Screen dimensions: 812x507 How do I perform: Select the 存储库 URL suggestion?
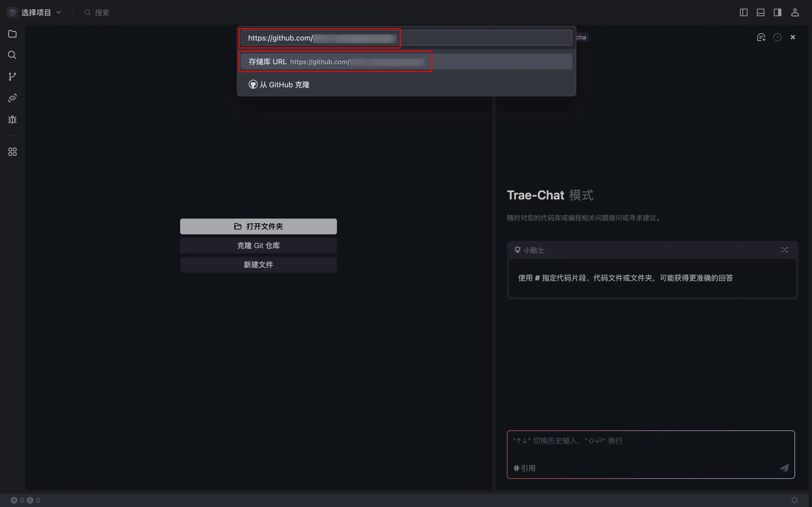406,62
